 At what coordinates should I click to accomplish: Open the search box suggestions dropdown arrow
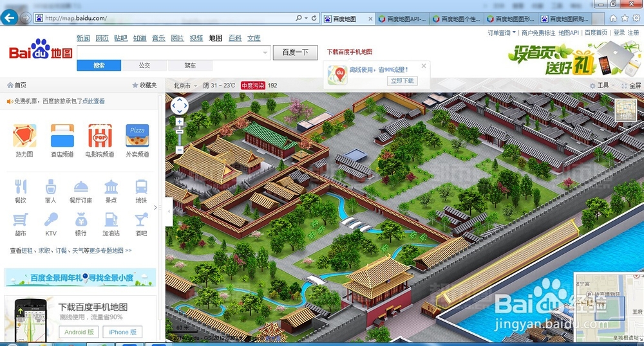pyautogui.click(x=265, y=53)
